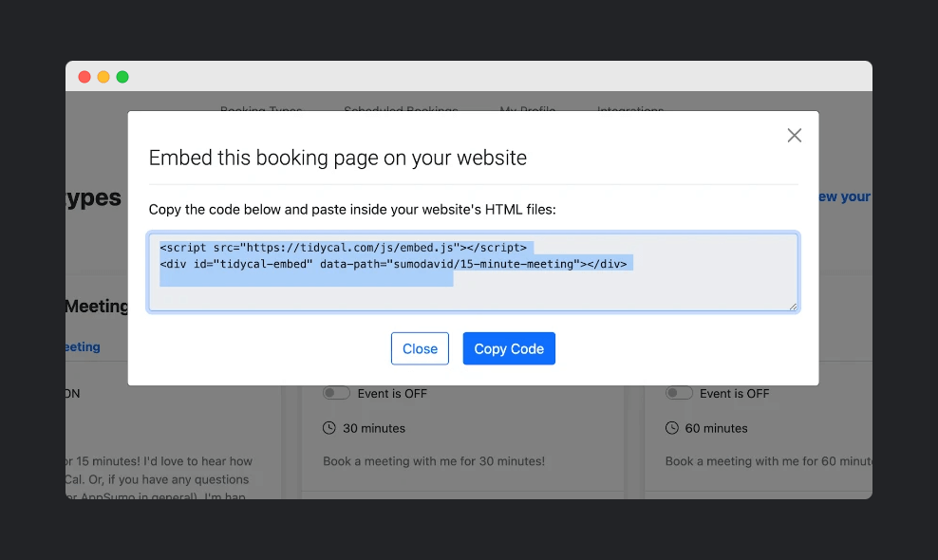Screen dimensions: 938x560
Task: Click the text area resize handle
Action: (x=793, y=307)
